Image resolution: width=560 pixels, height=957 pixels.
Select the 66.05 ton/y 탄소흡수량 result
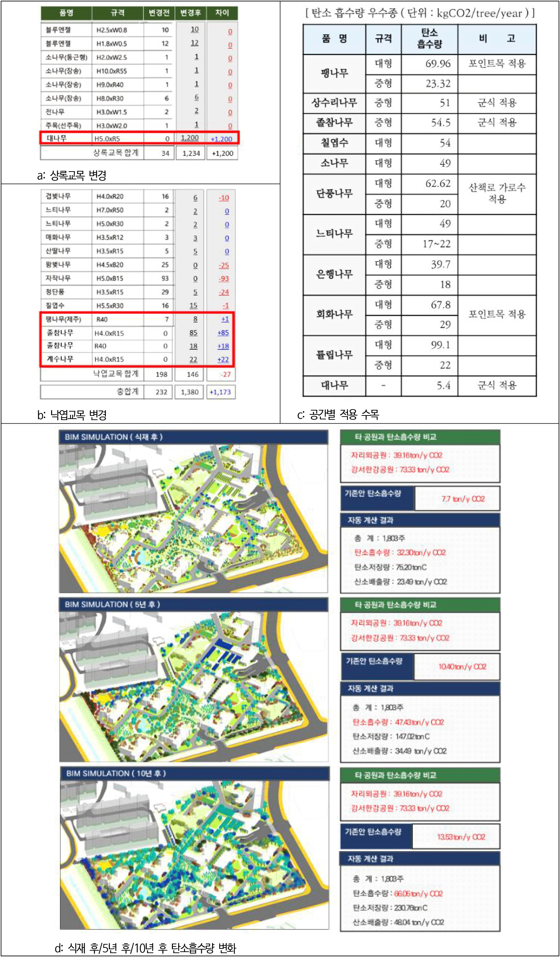point(418,893)
